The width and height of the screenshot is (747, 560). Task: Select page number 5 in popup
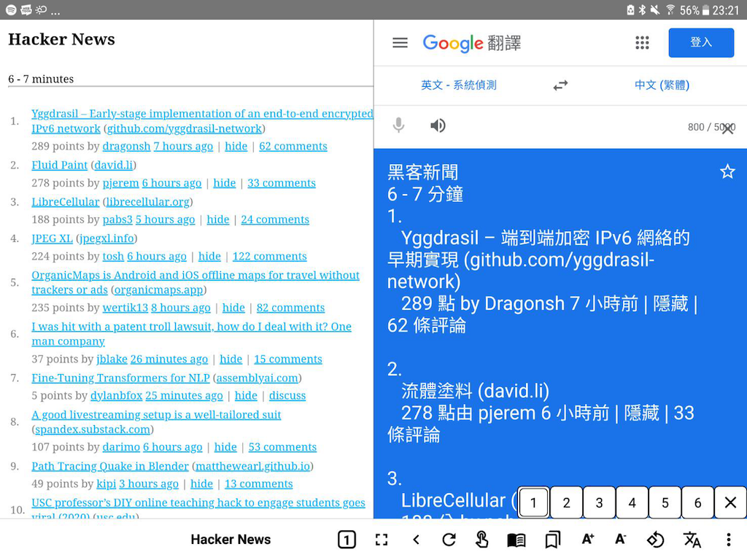665,502
